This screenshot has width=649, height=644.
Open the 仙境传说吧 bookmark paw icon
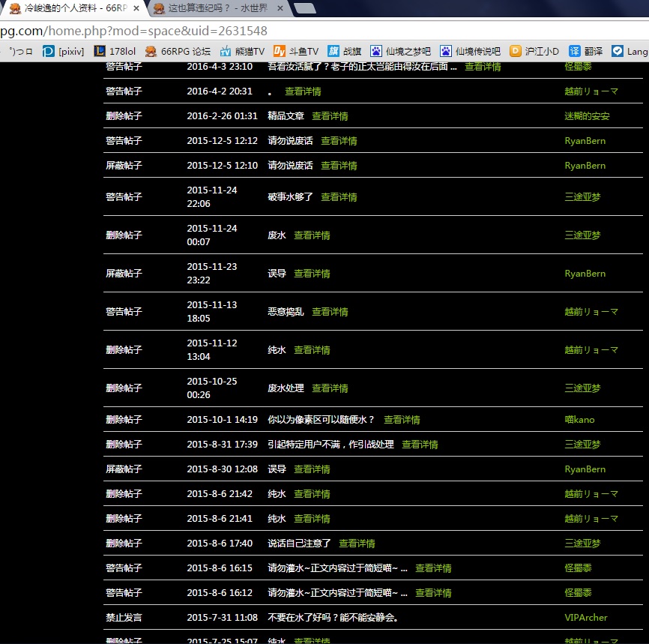(x=446, y=51)
